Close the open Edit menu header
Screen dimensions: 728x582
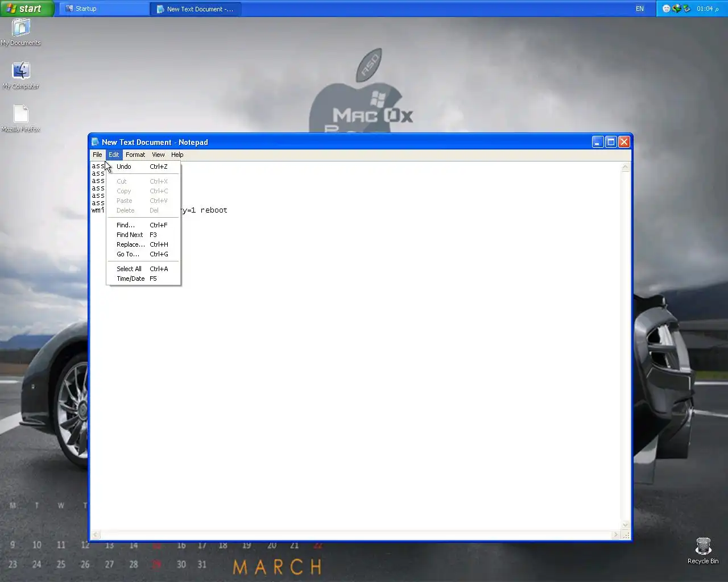coord(114,155)
